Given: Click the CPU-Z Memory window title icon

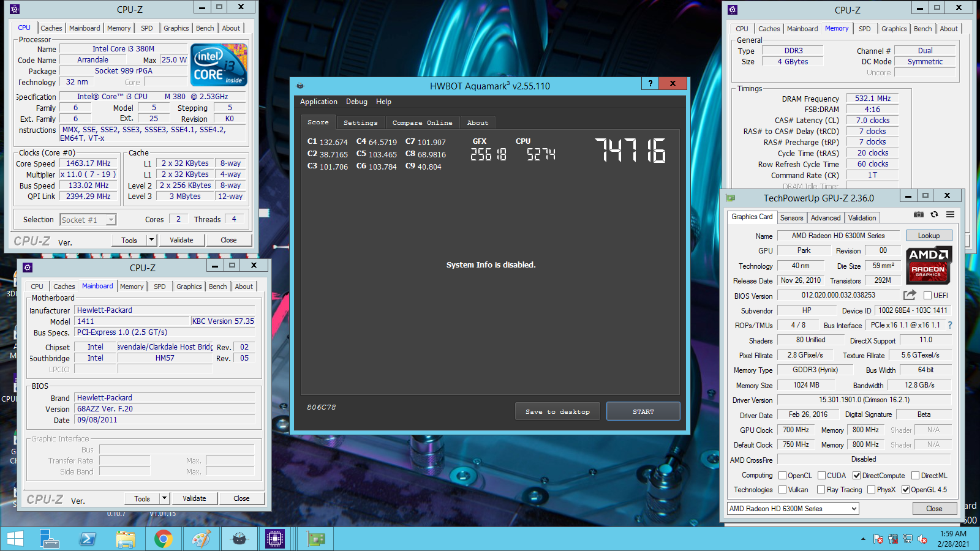Looking at the screenshot, I should (733, 10).
